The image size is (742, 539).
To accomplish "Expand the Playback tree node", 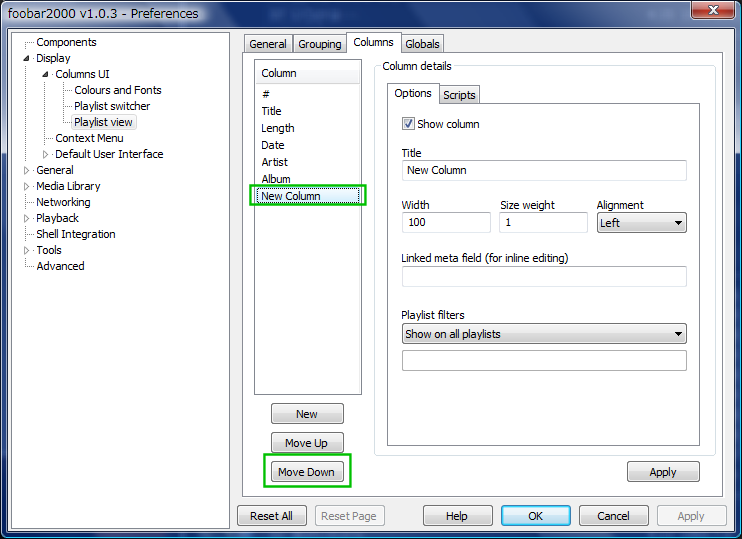I will tap(26, 218).
